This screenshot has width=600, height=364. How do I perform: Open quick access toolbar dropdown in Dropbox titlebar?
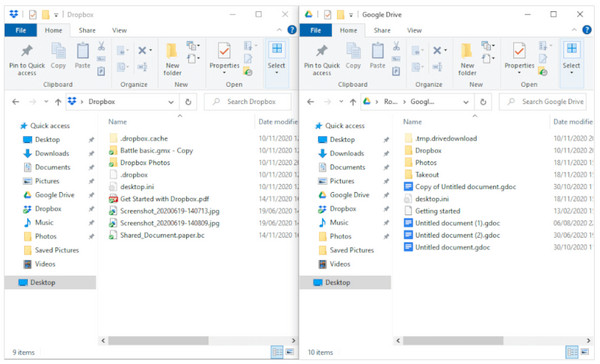[56, 15]
